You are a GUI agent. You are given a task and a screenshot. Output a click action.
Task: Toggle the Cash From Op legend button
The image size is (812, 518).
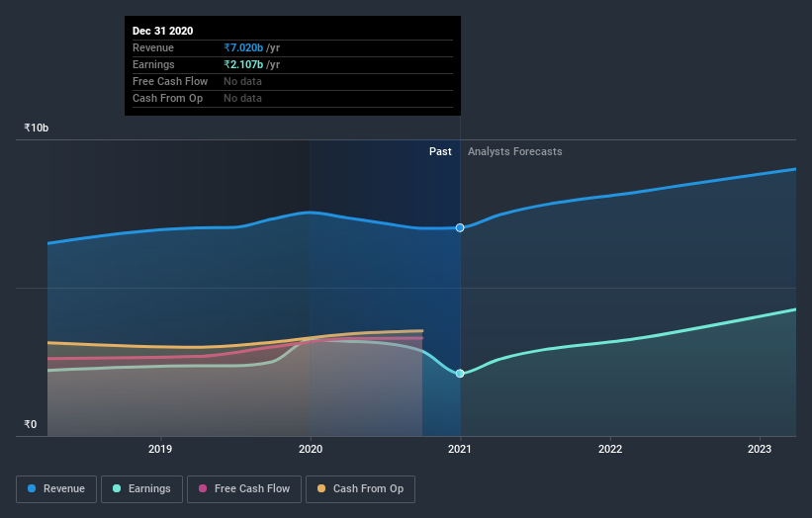360,489
